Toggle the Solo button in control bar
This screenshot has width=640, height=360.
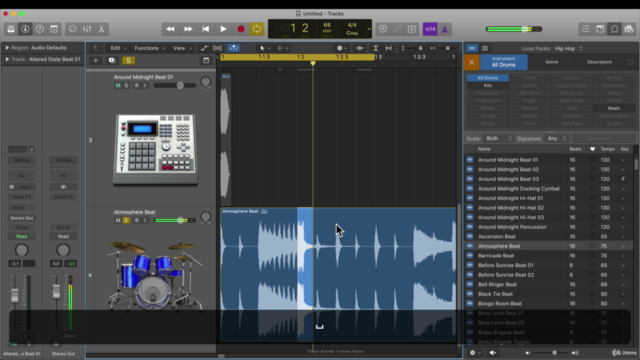pos(411,29)
